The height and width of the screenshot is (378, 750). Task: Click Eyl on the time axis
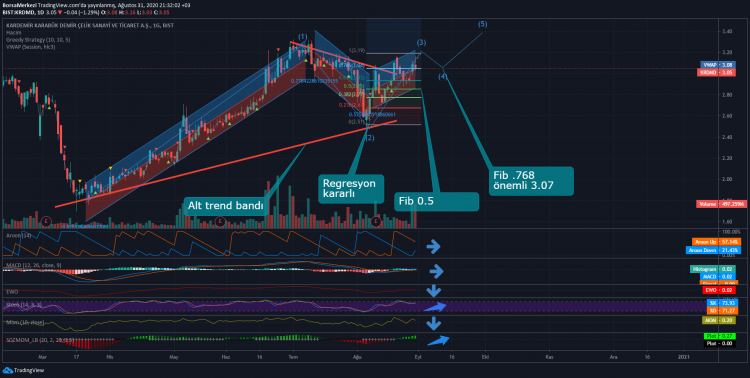[x=419, y=357]
